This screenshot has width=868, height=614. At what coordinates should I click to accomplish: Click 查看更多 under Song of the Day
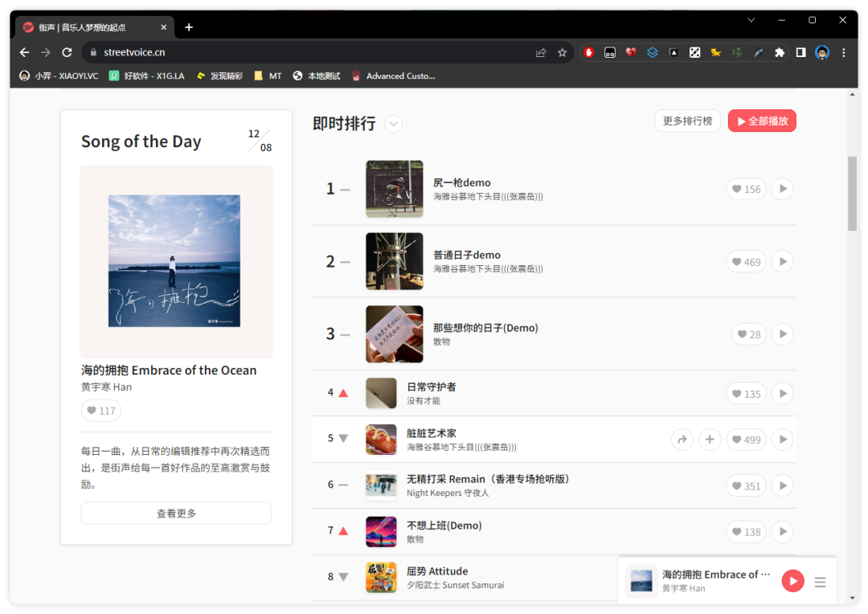click(176, 514)
